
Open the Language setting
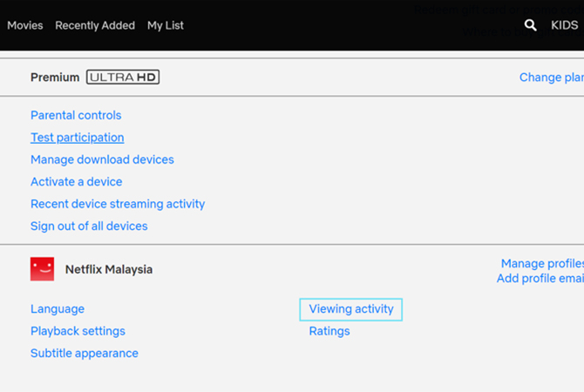coord(58,309)
